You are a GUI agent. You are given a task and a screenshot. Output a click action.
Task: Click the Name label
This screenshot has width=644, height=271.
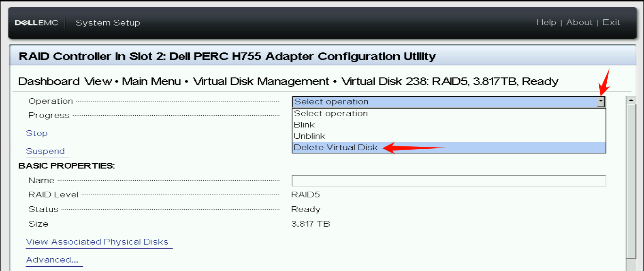pyautogui.click(x=41, y=180)
